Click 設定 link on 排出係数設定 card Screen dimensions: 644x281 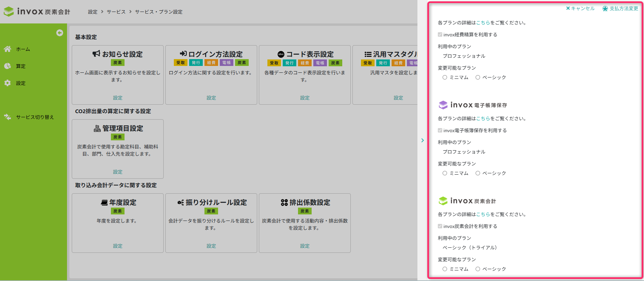pyautogui.click(x=305, y=246)
